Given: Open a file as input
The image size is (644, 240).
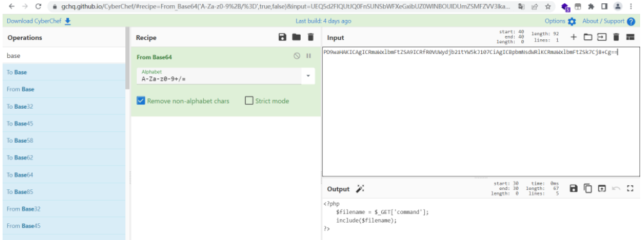Looking at the screenshot, I should pyautogui.click(x=602, y=37).
